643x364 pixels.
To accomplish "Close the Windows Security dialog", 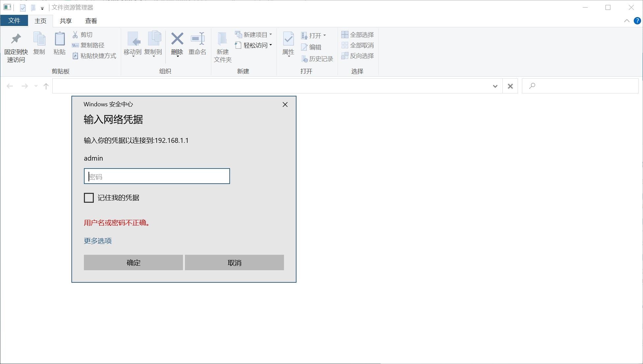I will pos(285,105).
